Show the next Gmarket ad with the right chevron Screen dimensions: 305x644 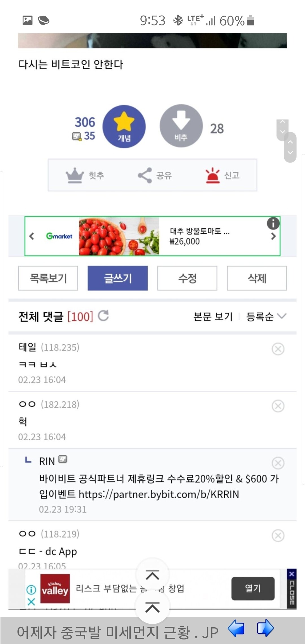click(x=273, y=236)
